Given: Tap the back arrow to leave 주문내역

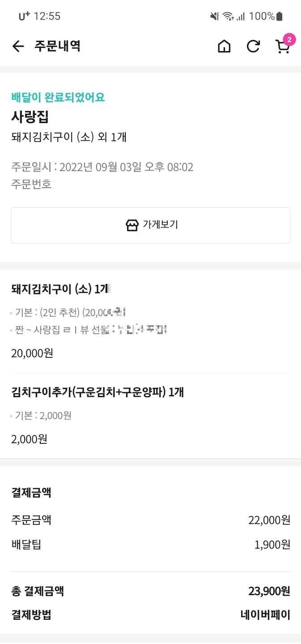Looking at the screenshot, I should pos(18,46).
